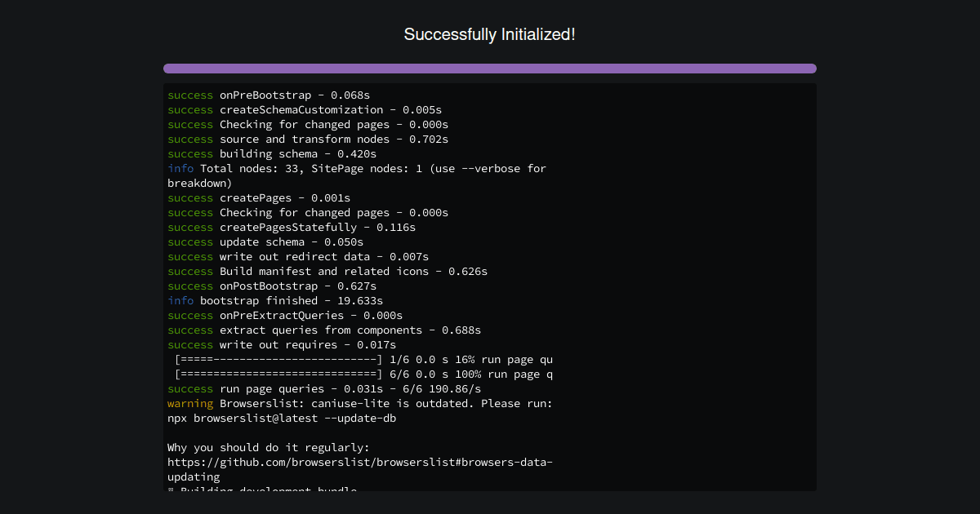Click the purple progress bar
980x514 pixels.
489,69
